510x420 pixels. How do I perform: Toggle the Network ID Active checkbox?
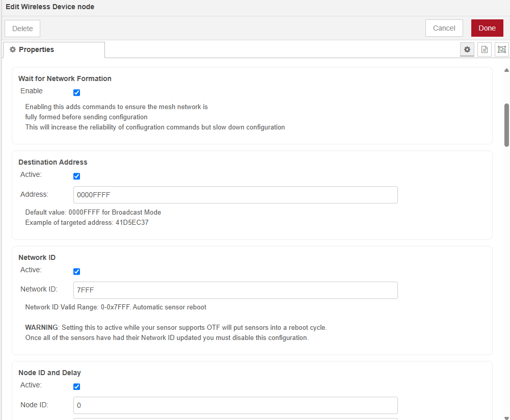point(76,272)
